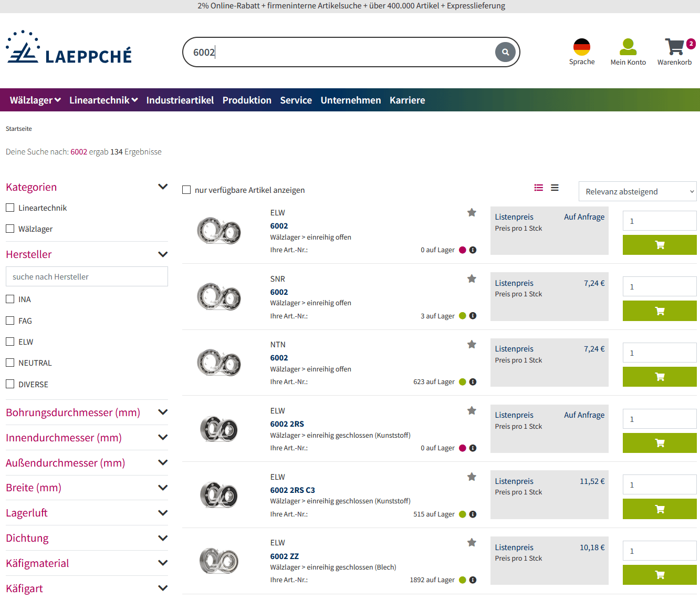The width and height of the screenshot is (700, 599).
Task: Open NTN 6002 product link
Action: (x=279, y=358)
